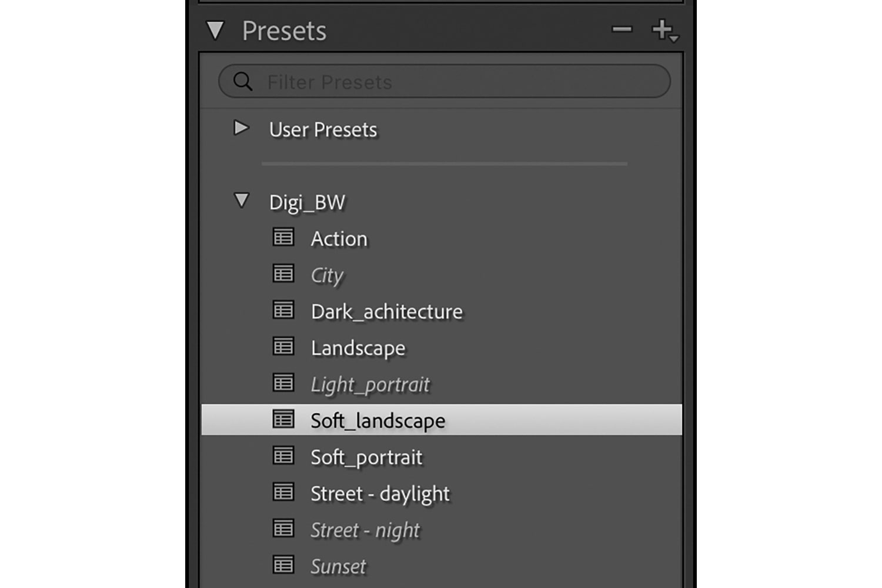882x588 pixels.
Task: Click the Presets panel title
Action: (284, 31)
